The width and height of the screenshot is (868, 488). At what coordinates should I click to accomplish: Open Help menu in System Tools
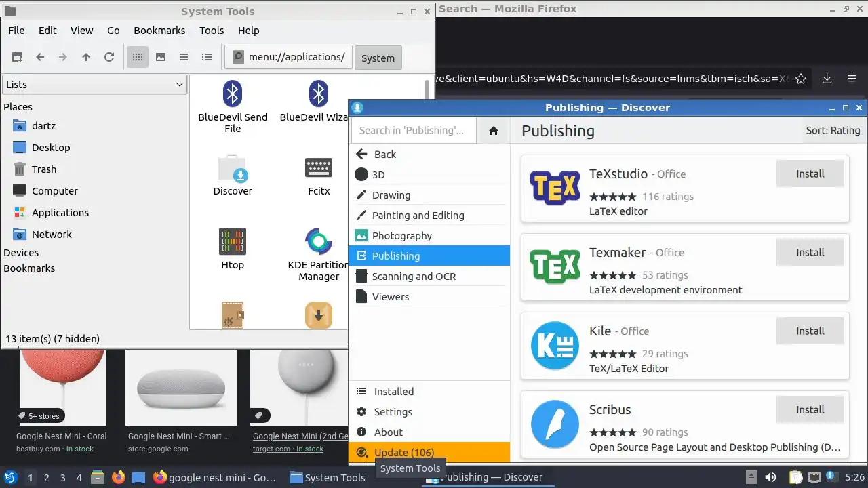coord(248,30)
